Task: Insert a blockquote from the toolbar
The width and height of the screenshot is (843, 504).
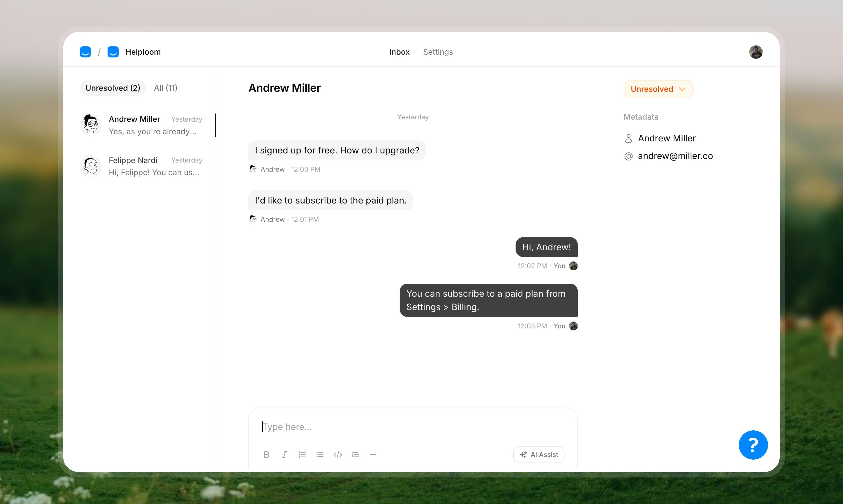Action: pyautogui.click(x=355, y=454)
